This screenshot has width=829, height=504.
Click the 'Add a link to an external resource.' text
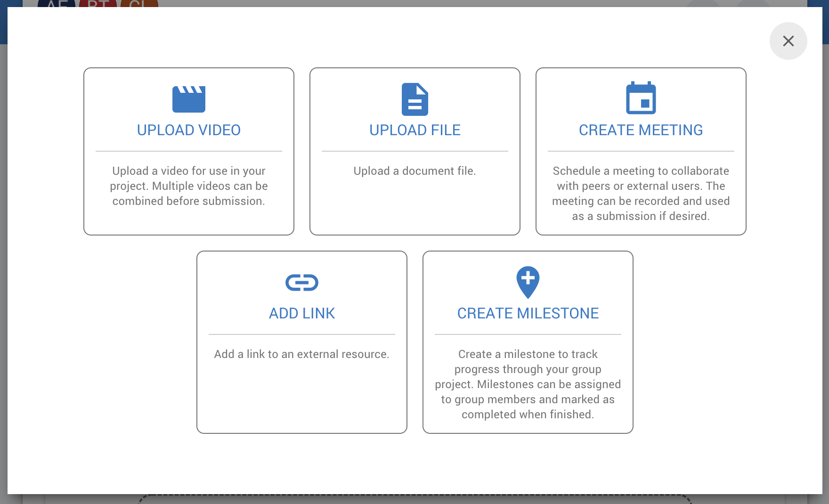tap(301, 354)
